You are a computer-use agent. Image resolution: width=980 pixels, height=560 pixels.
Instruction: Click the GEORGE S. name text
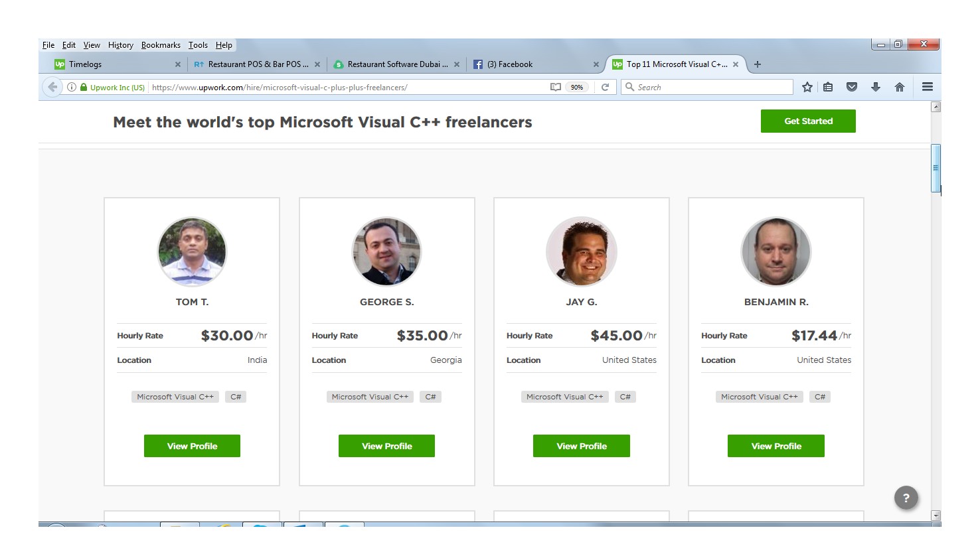[386, 302]
